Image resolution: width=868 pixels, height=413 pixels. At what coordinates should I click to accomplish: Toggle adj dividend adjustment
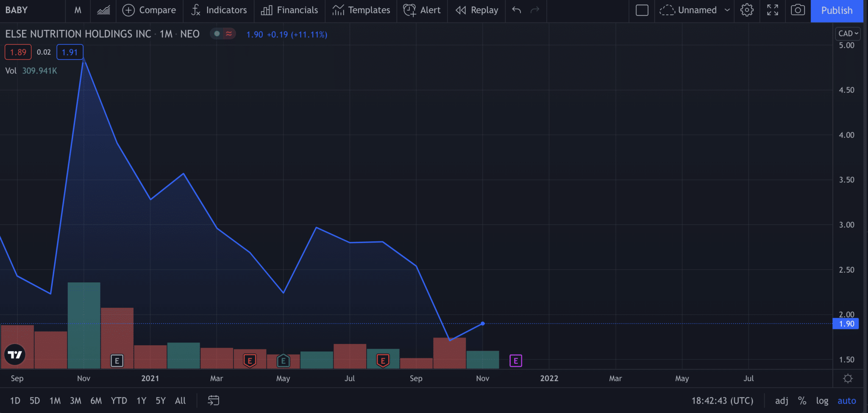click(782, 401)
